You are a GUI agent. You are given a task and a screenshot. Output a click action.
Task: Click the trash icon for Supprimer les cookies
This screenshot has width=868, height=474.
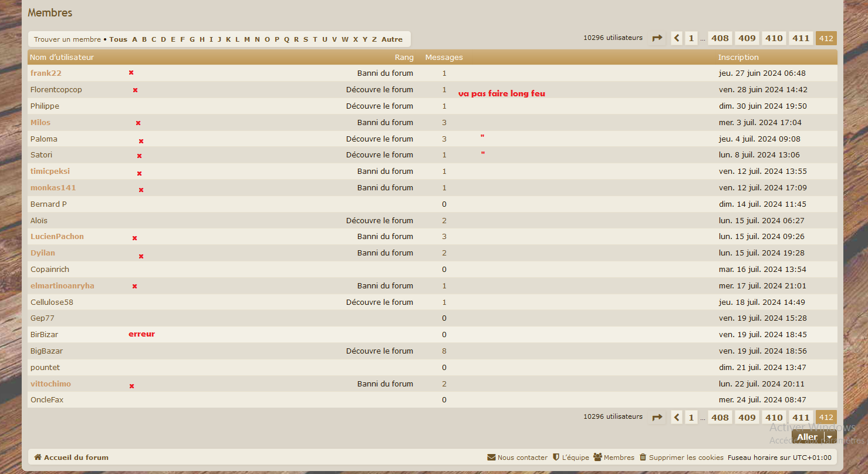click(643, 458)
